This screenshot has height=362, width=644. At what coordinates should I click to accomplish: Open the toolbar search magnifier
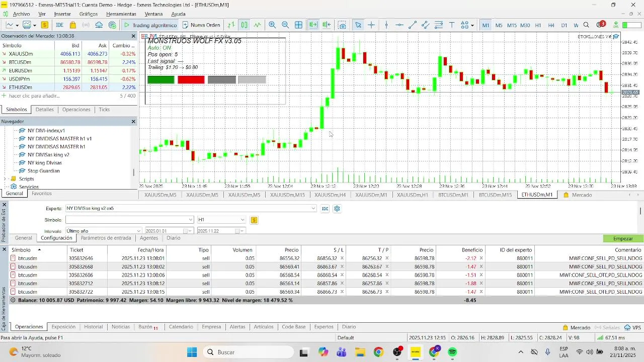tap(587, 25)
